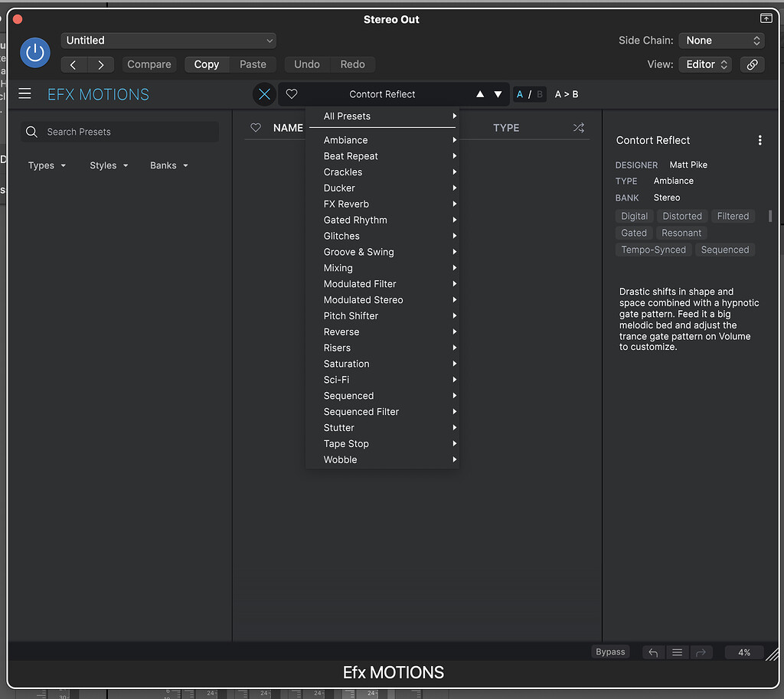Expand the Types filter dropdown
Viewport: 784px width, 699px height.
pyautogui.click(x=47, y=165)
